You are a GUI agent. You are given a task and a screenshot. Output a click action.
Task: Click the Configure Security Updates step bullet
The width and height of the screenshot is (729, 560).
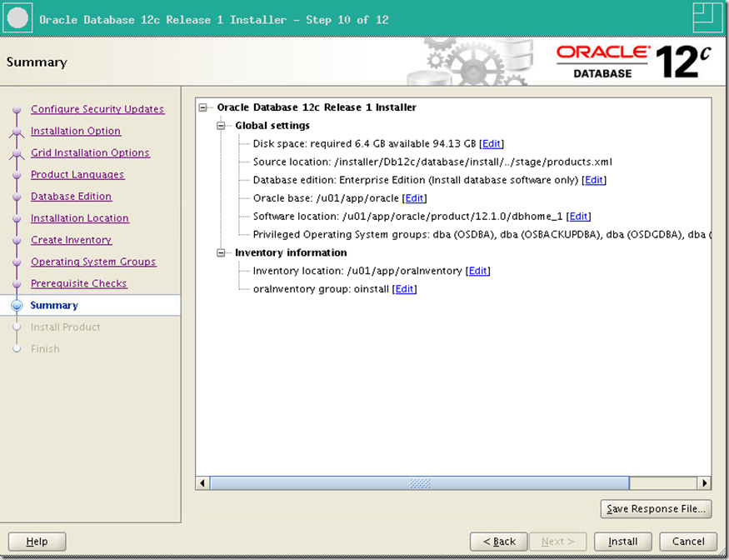click(x=17, y=110)
